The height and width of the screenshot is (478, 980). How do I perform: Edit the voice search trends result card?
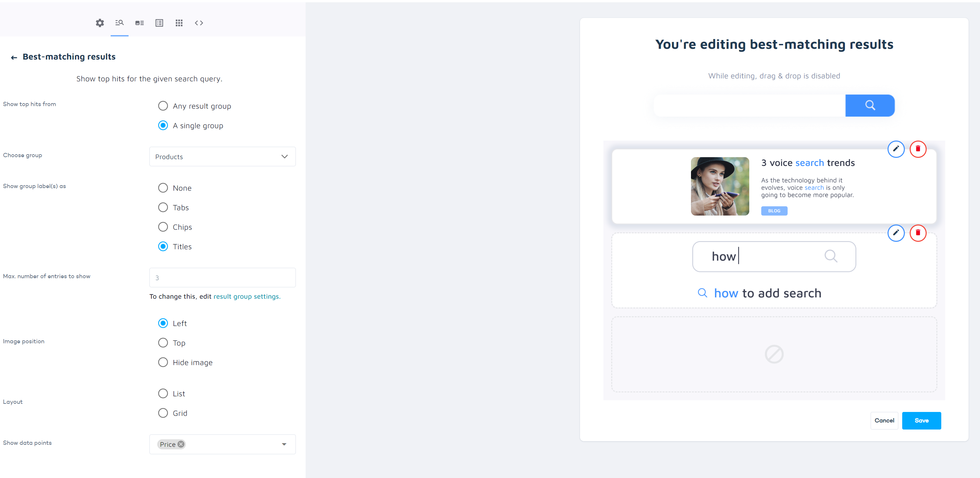(896, 149)
